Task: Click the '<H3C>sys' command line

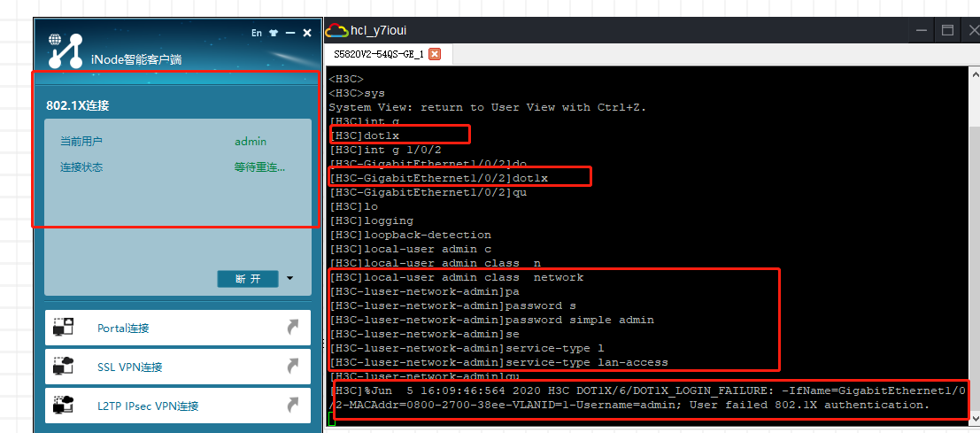Action: pos(357,93)
